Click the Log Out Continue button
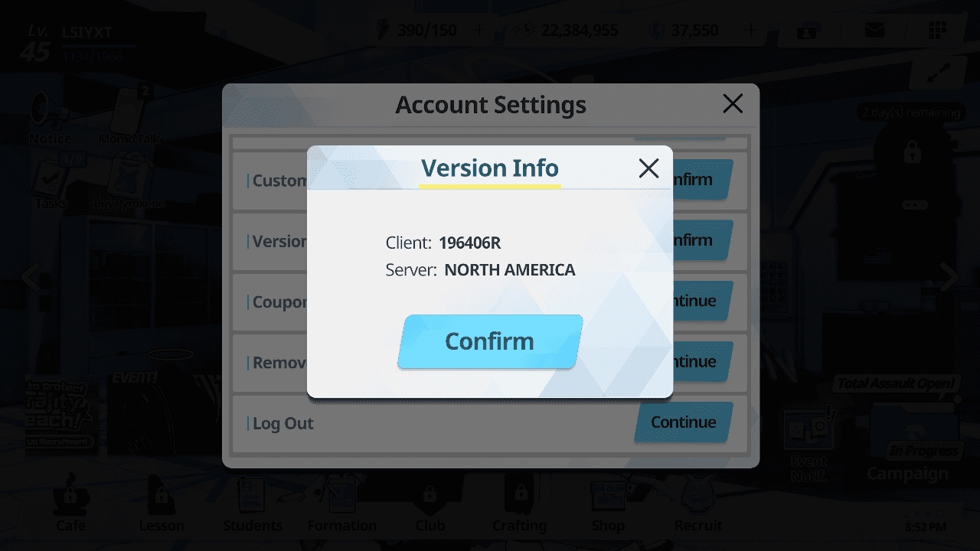980x551 pixels. click(683, 422)
